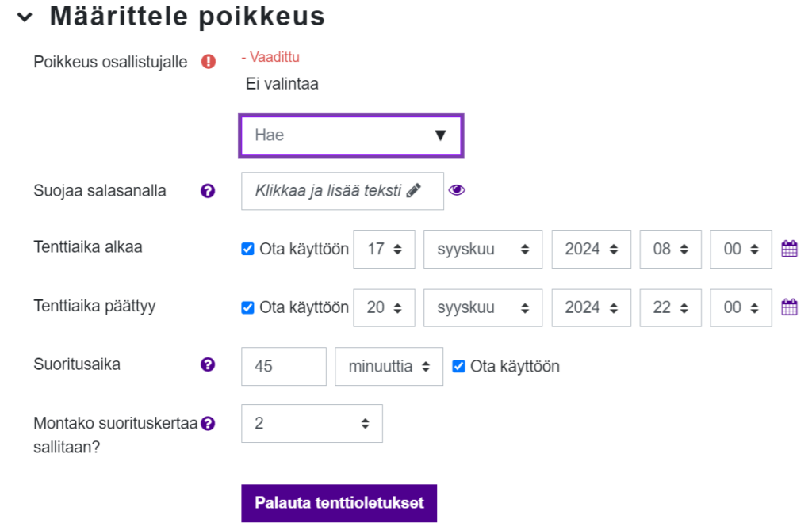Uncheck Ota käyttöön for Suoritusaika

click(x=458, y=366)
